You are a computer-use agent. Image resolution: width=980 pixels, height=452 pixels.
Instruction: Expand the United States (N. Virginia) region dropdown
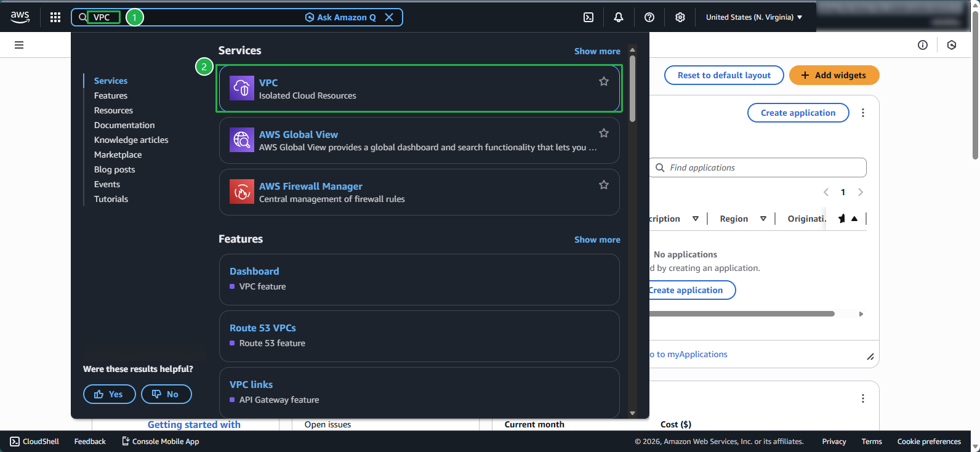pos(754,17)
